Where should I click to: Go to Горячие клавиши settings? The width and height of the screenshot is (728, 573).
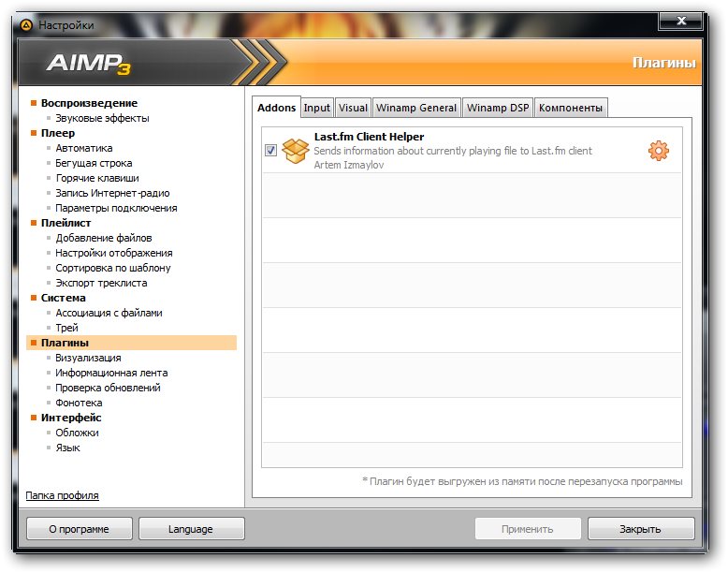coord(97,178)
